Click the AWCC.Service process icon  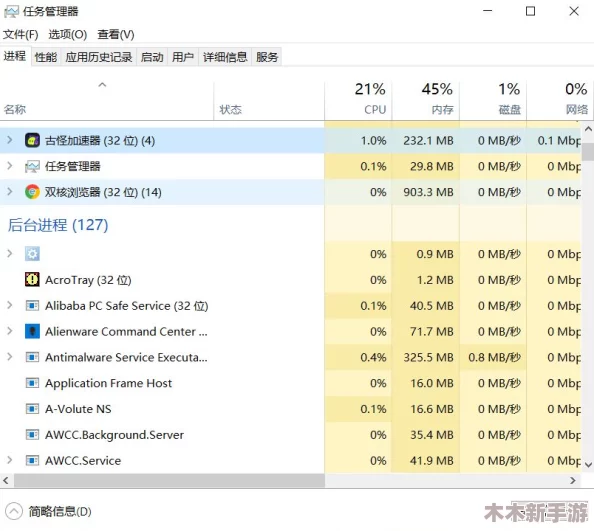tap(32, 460)
